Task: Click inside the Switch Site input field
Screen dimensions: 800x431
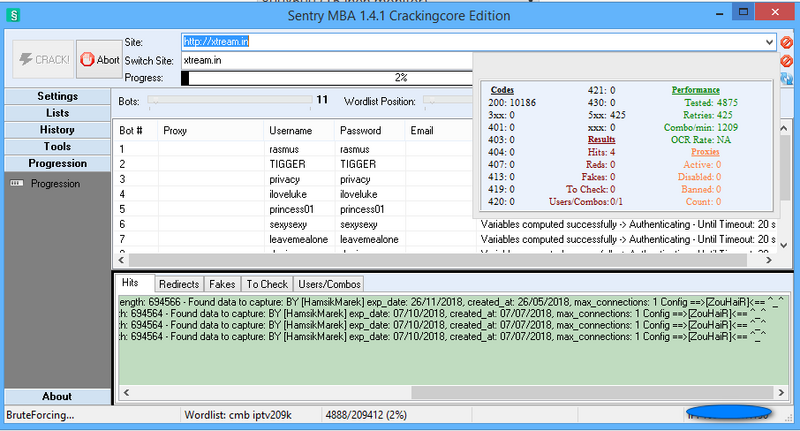Action: 328,61
